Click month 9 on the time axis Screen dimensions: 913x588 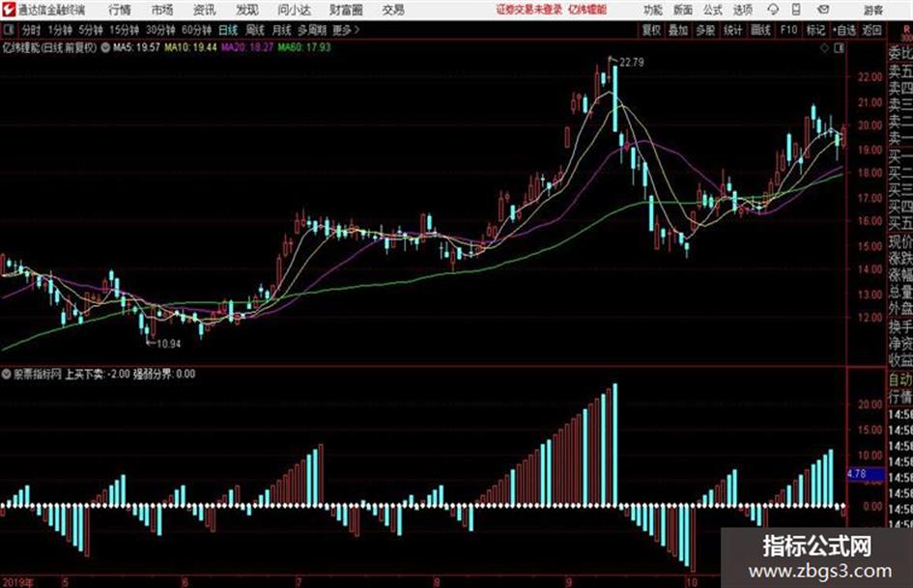click(569, 582)
